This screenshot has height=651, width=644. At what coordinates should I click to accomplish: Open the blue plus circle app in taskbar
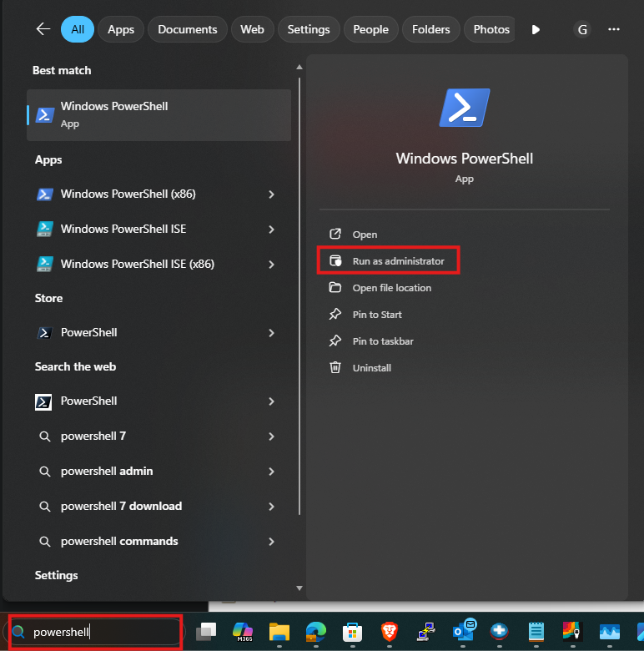point(499,631)
